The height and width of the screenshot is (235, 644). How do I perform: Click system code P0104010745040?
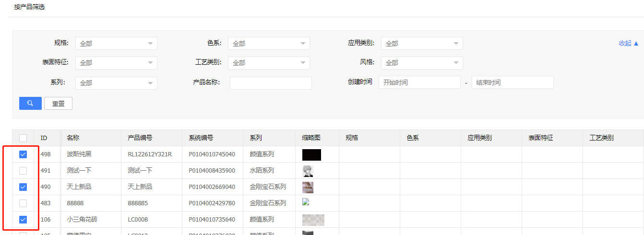click(212, 154)
